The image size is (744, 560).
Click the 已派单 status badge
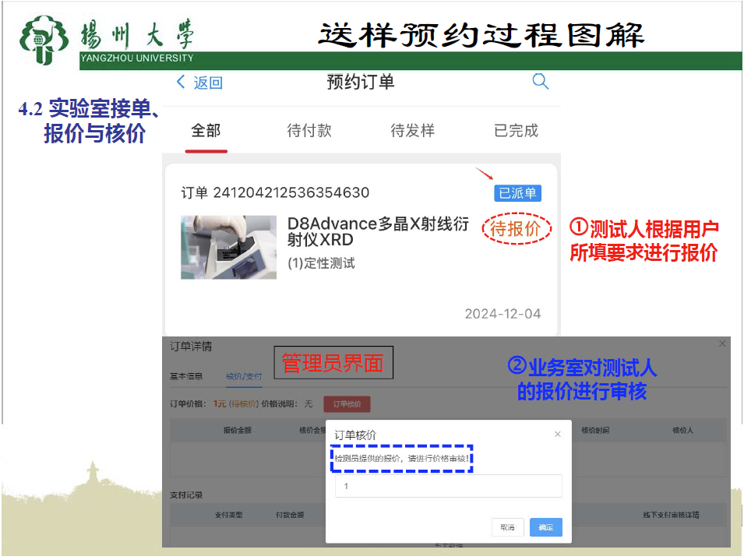pyautogui.click(x=517, y=193)
